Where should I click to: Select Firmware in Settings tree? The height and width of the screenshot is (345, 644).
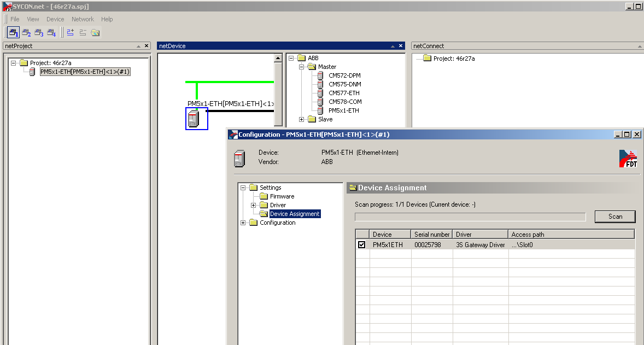(282, 196)
